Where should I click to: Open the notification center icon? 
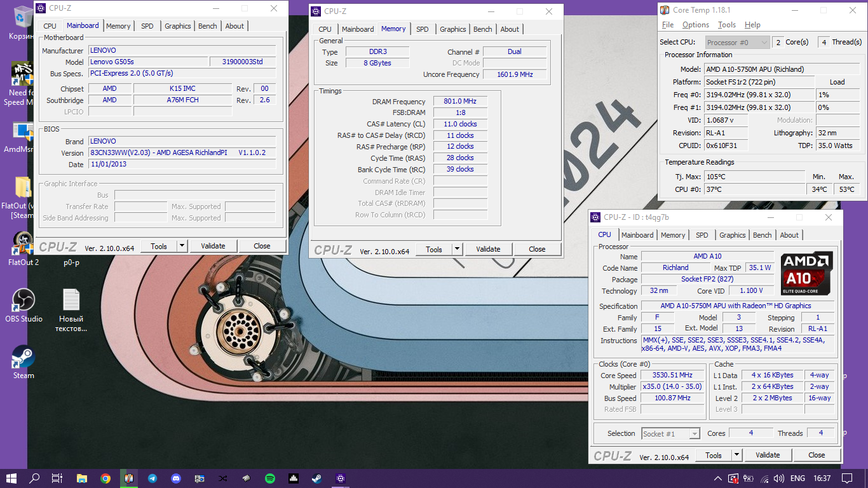click(847, 478)
